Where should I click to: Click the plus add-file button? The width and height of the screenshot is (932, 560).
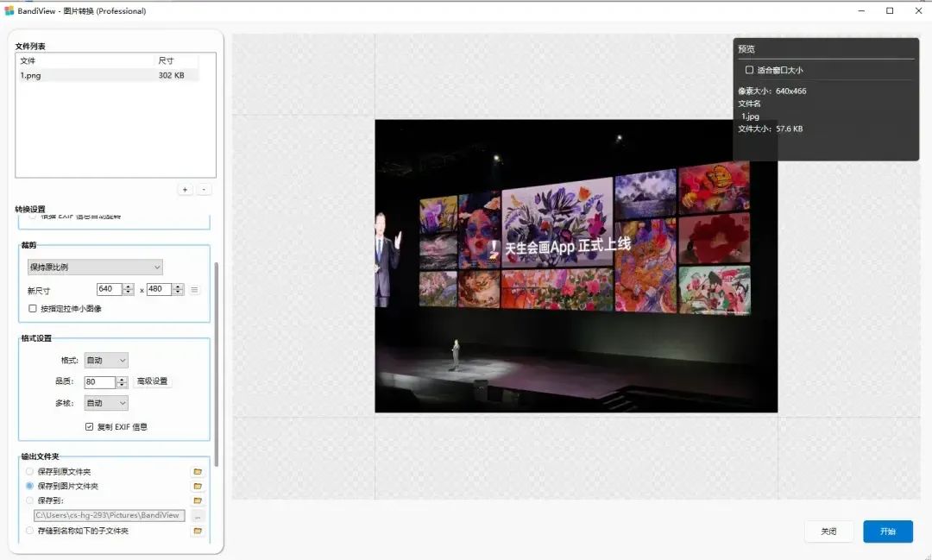(x=185, y=190)
